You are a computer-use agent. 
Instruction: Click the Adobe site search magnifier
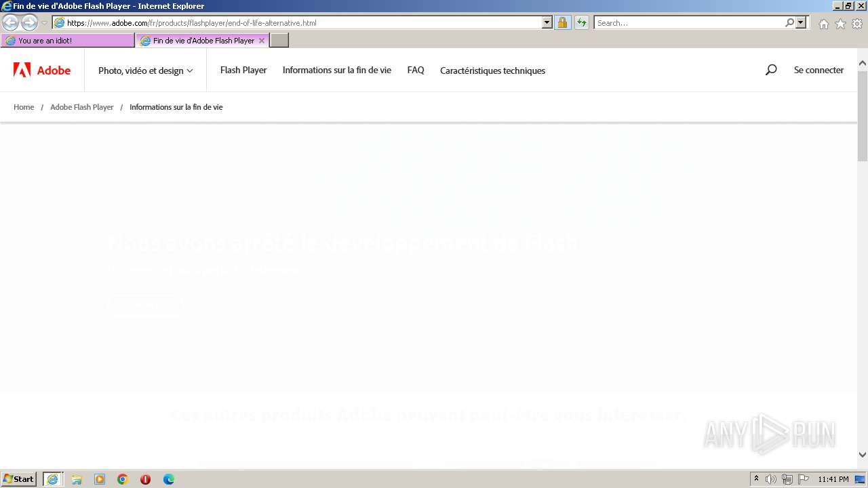[771, 70]
